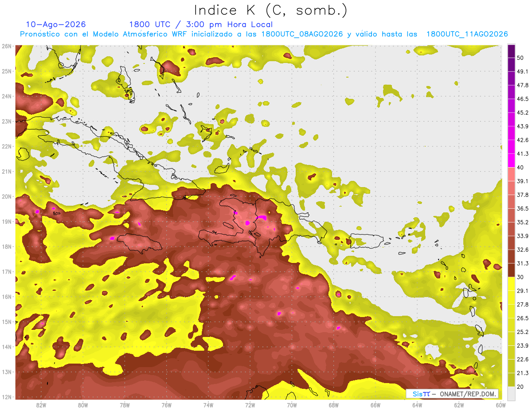
Task: Click latitude label "19N"
Action: (6, 222)
